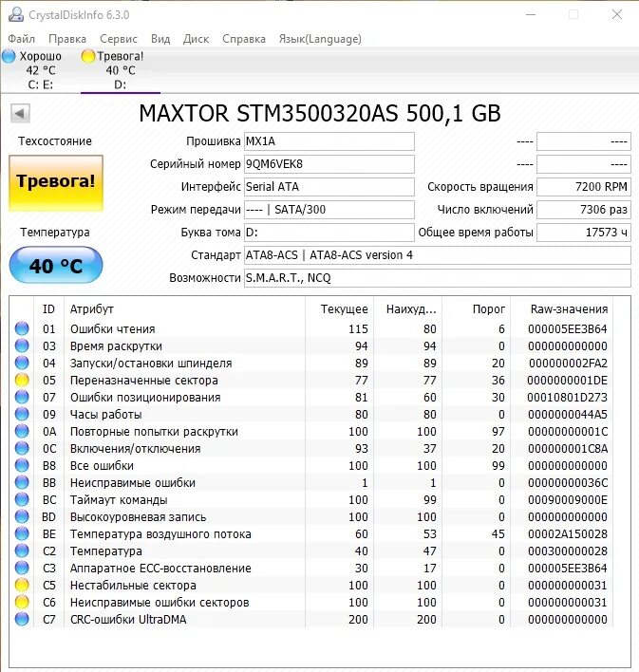The width and height of the screenshot is (639, 672).
Task: Click the Наихуд... column header
Action: [407, 309]
